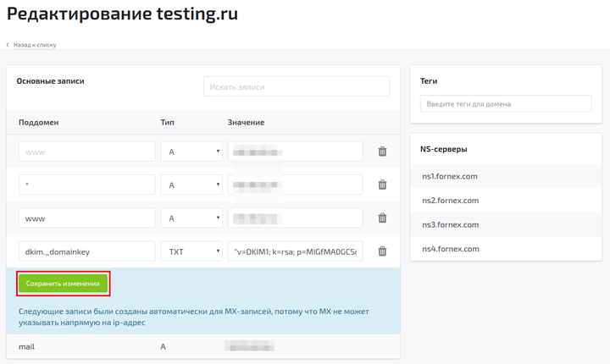Click value field of asterisk row
The image size is (610, 364).
pyautogui.click(x=296, y=185)
